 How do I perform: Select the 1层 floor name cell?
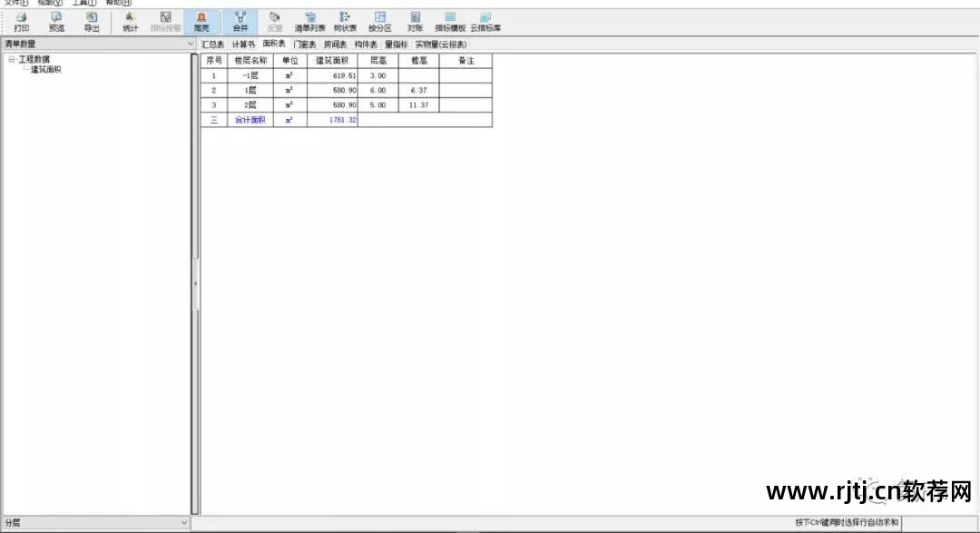250,90
